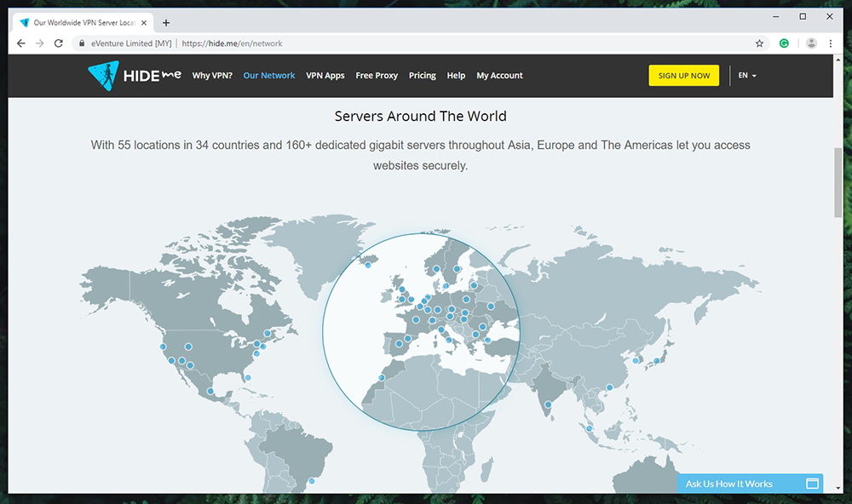Open a new tab with the plus button

(166, 23)
